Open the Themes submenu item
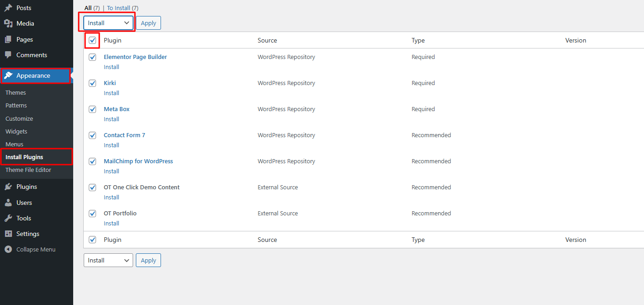The image size is (644, 305). tap(16, 92)
